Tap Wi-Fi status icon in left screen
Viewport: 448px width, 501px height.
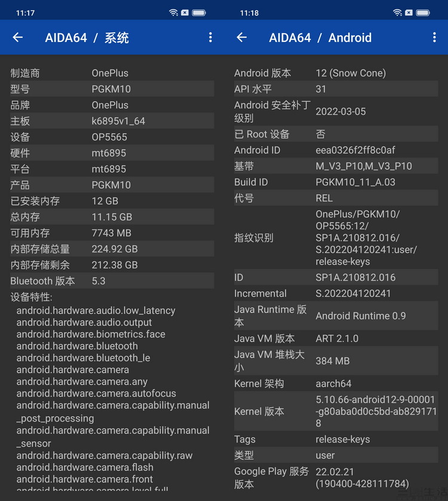click(173, 13)
